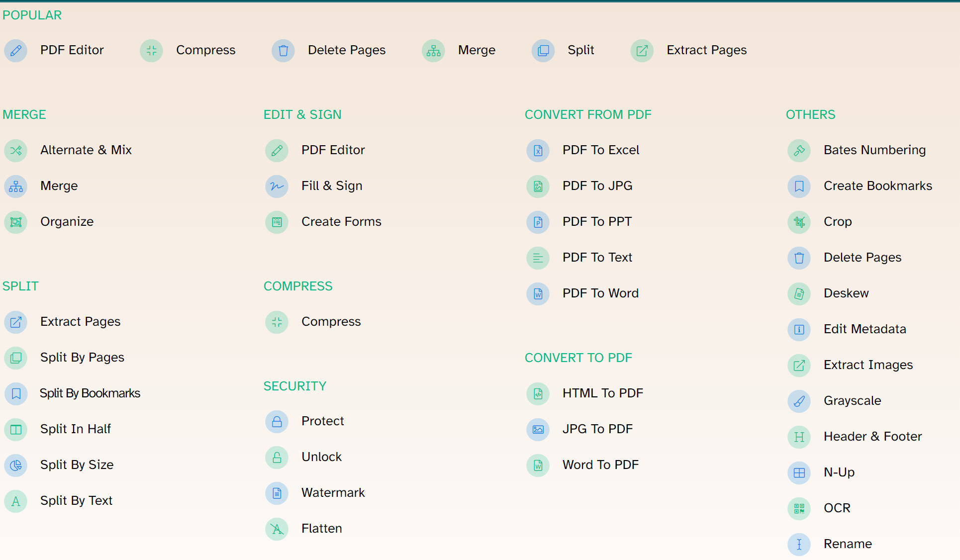Click the Grayscale brush icon
Viewport: 960px width, 560px height.
[799, 401]
